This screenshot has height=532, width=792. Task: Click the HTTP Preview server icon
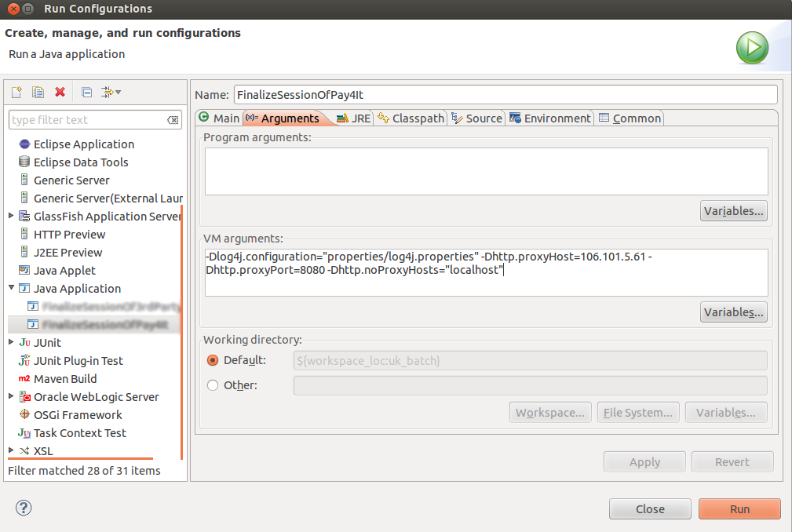point(24,234)
